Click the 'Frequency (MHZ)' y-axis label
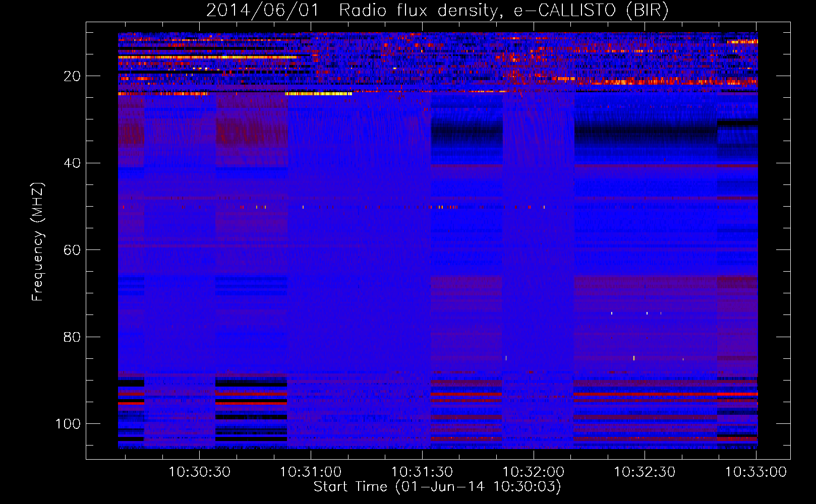The height and width of the screenshot is (504, 816). tap(38, 242)
